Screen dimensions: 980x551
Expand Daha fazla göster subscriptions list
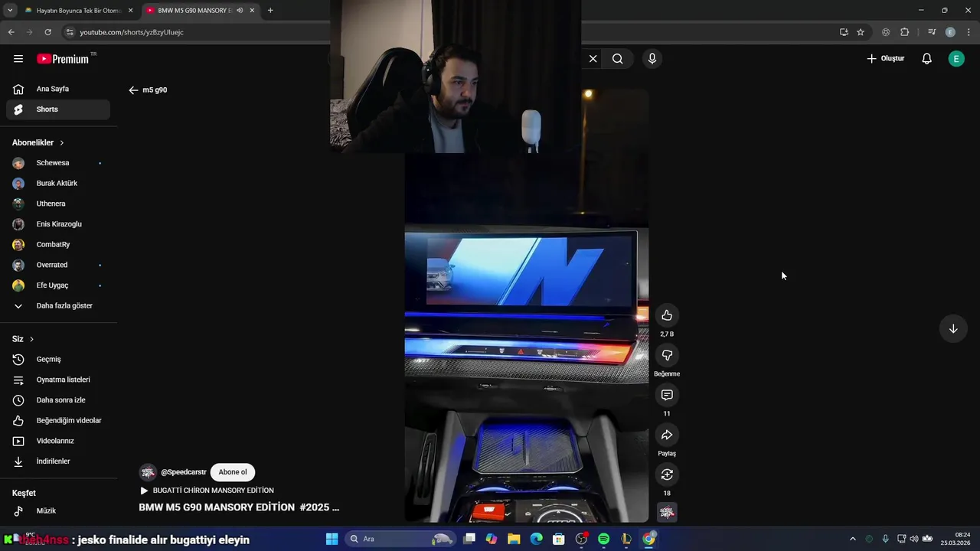[58, 306]
